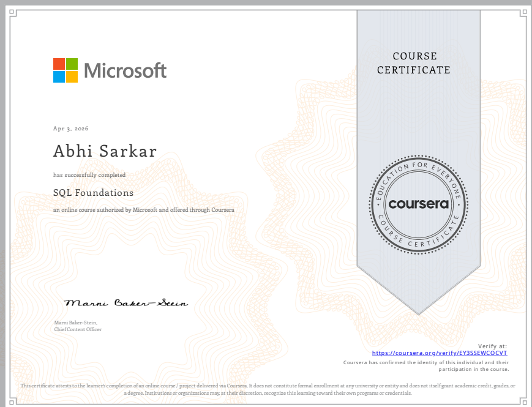This screenshot has width=532, height=407.
Task: Select the 'COURSE CERTIFICATE' heading
Action: pyautogui.click(x=414, y=63)
